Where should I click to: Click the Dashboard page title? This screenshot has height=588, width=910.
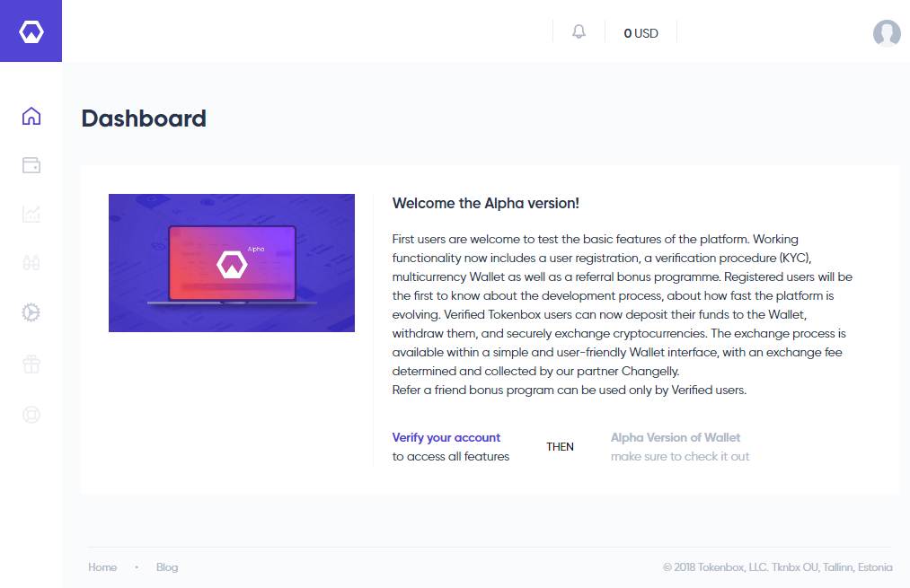click(144, 118)
